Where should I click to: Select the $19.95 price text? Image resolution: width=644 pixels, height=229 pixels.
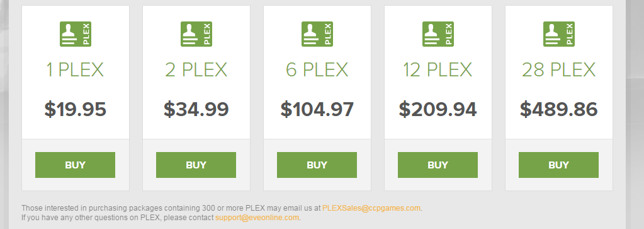75,110
